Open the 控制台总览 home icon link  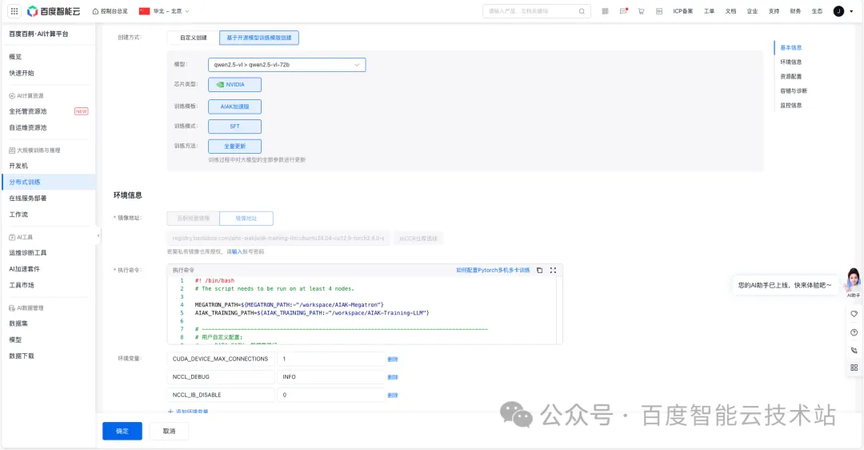coord(110,11)
